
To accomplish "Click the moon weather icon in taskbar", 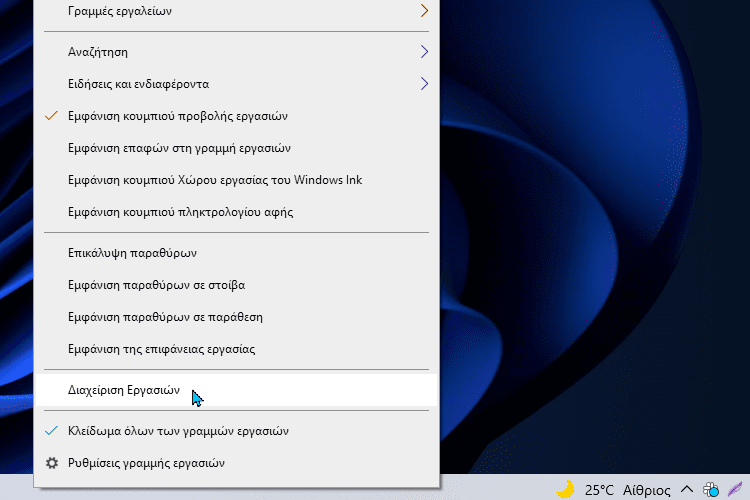I will [565, 489].
